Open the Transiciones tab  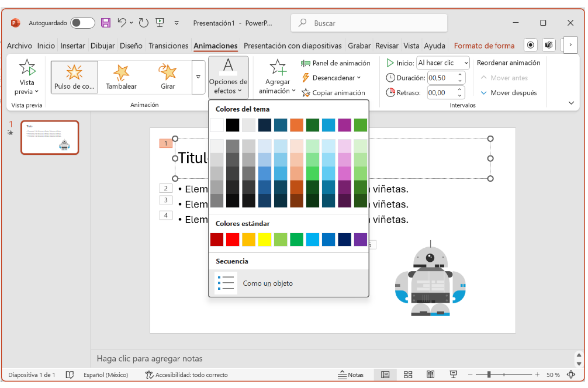(168, 46)
